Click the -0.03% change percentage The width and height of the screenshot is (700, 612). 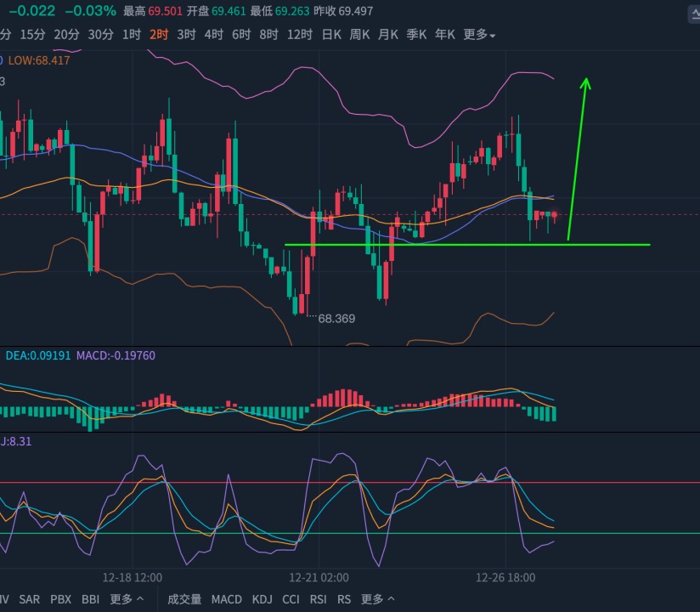tap(91, 11)
